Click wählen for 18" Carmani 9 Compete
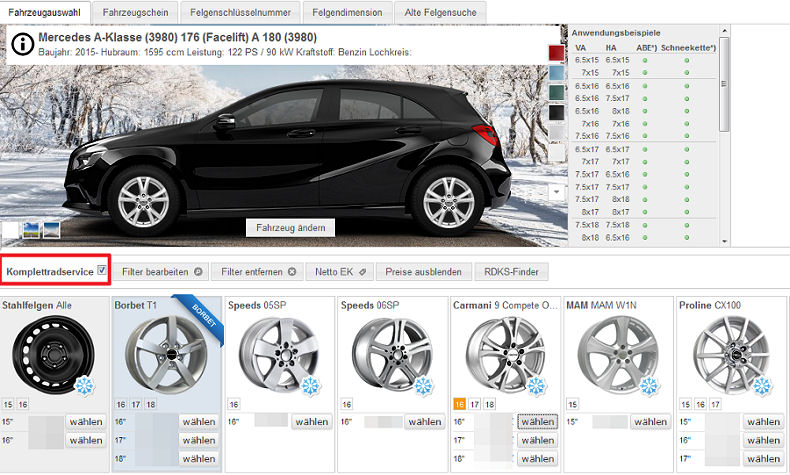The height and width of the screenshot is (475, 790). coord(538,459)
